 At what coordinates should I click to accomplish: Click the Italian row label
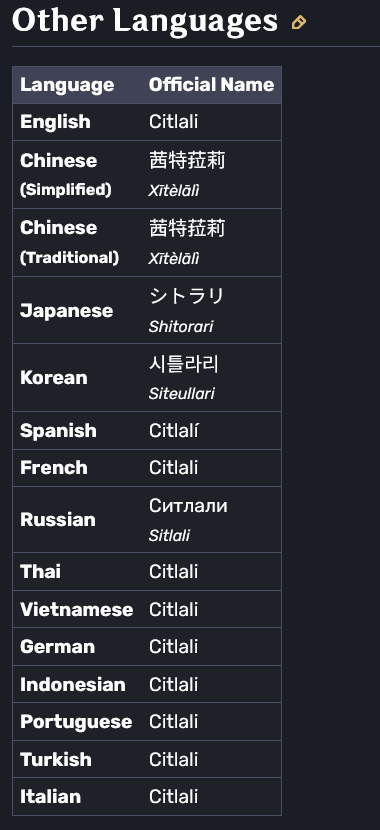pyautogui.click(x=50, y=797)
